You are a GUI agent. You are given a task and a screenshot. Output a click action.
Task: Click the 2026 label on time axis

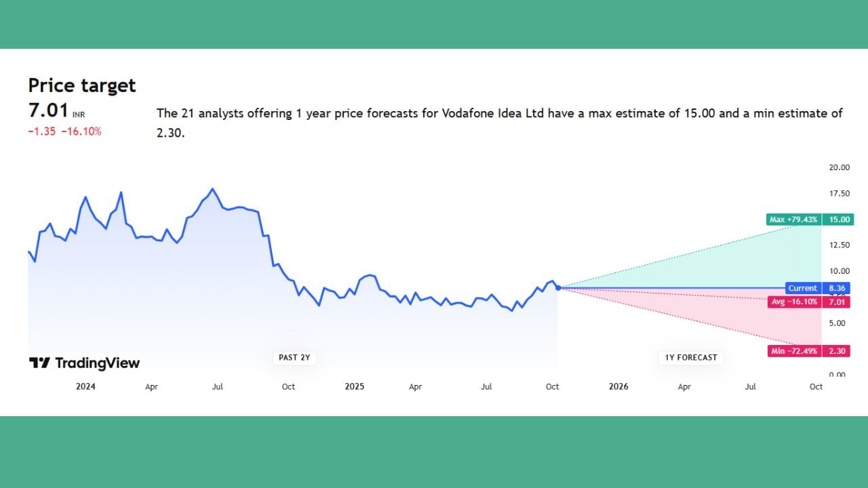[618, 386]
